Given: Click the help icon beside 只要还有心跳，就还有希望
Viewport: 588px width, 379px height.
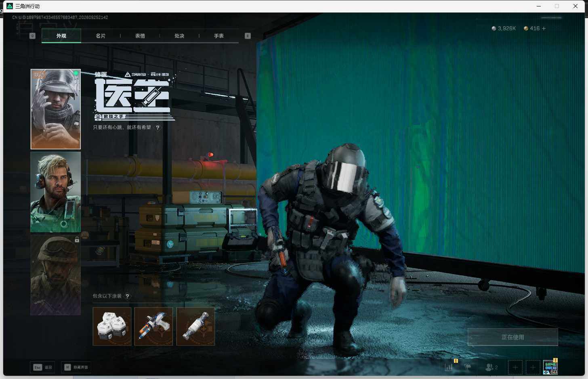Looking at the screenshot, I should pyautogui.click(x=157, y=128).
